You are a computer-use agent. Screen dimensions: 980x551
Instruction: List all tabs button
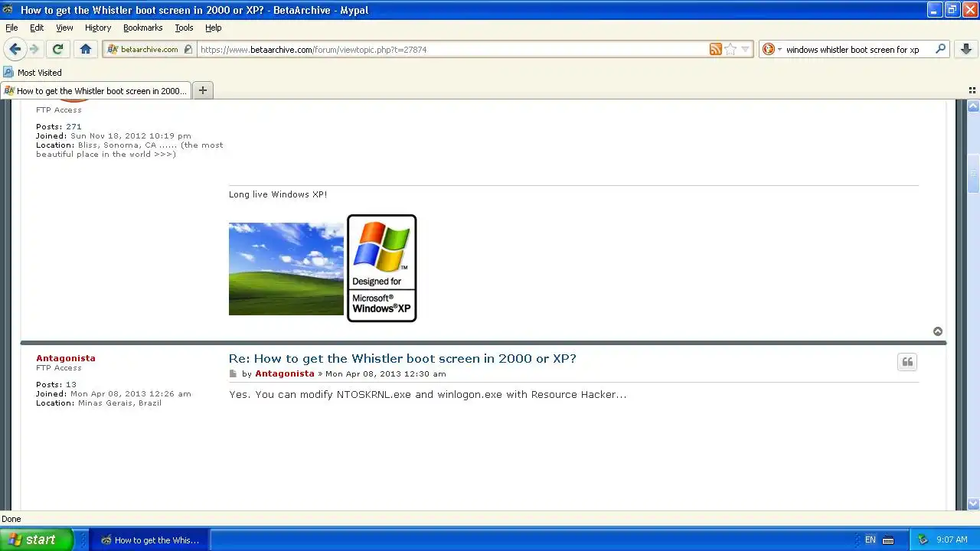click(972, 90)
